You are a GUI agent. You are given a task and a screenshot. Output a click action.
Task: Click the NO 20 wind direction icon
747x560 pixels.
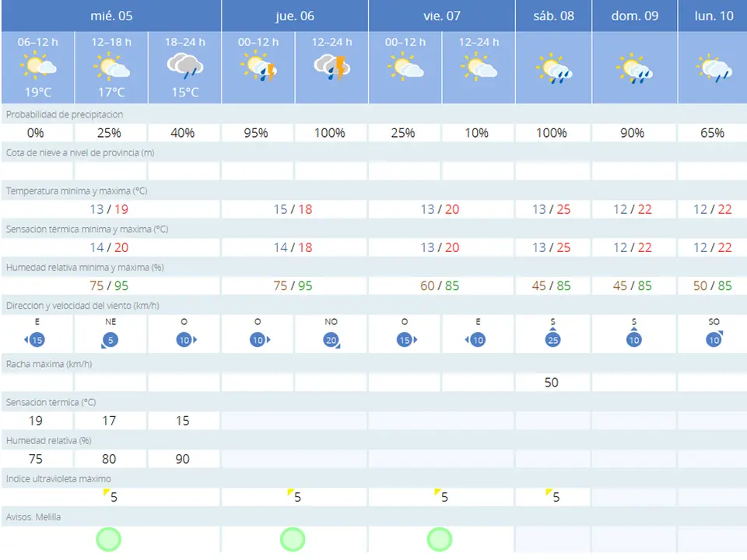[x=331, y=341]
